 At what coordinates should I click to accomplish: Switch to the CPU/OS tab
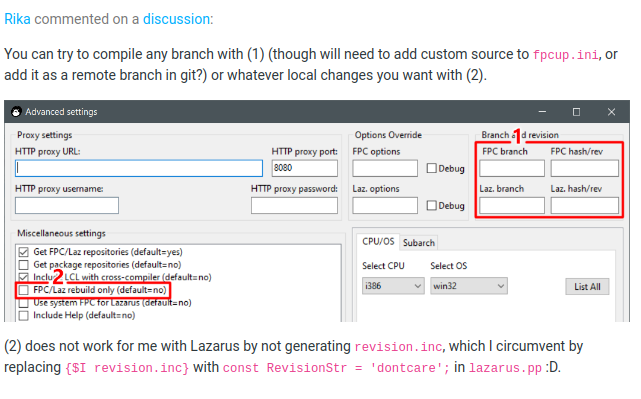click(378, 242)
